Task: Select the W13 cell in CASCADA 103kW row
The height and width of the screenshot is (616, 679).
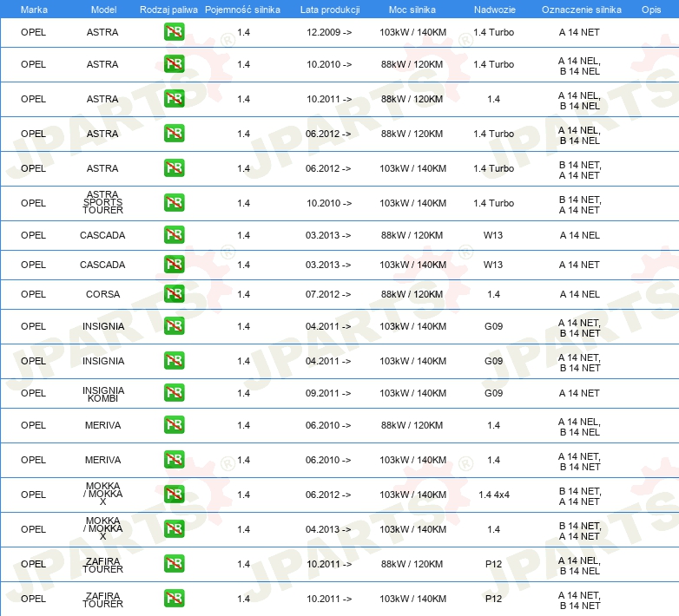Action: tap(493, 265)
